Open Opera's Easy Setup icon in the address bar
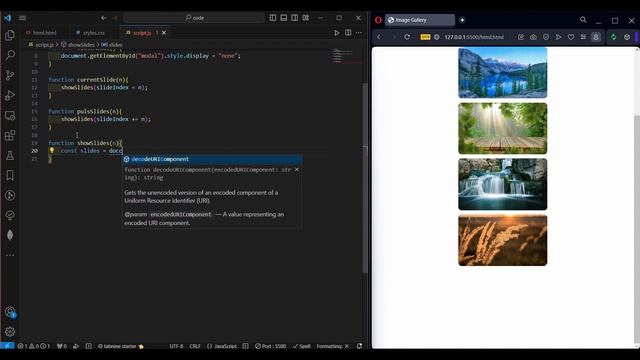640x360 pixels. coord(583,37)
